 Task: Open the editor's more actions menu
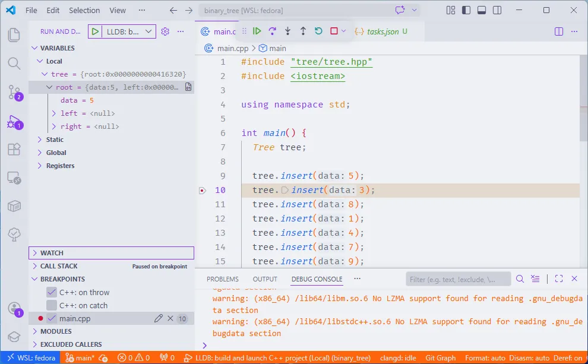574,31
